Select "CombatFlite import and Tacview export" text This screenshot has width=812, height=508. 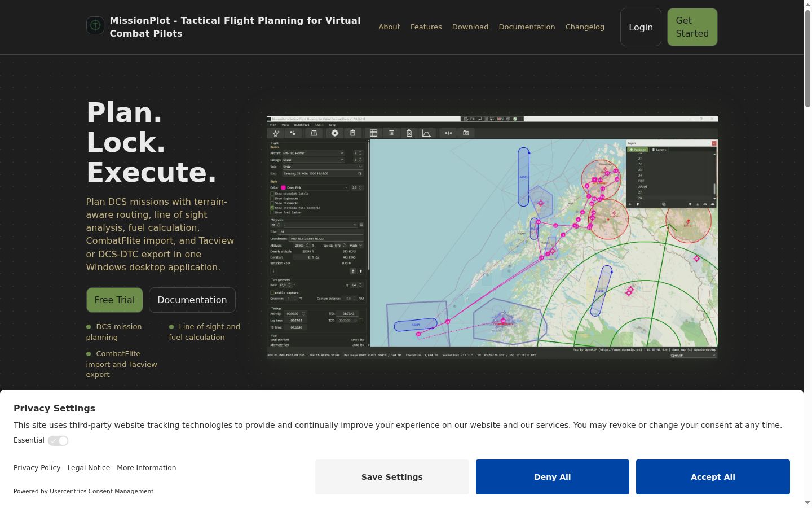[x=121, y=364]
